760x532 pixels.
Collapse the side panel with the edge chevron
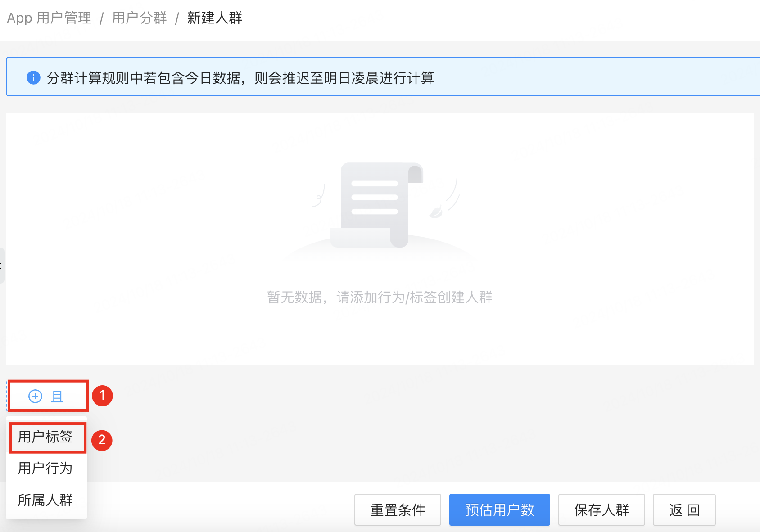click(2, 266)
